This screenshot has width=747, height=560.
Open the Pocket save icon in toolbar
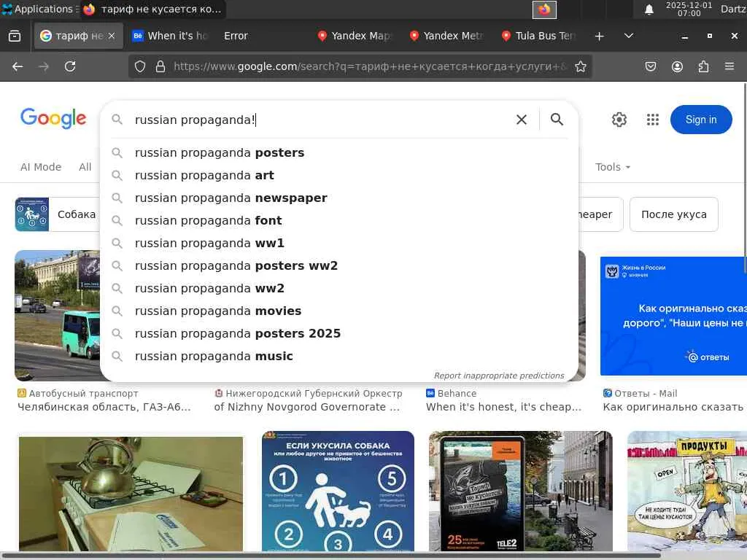(651, 66)
